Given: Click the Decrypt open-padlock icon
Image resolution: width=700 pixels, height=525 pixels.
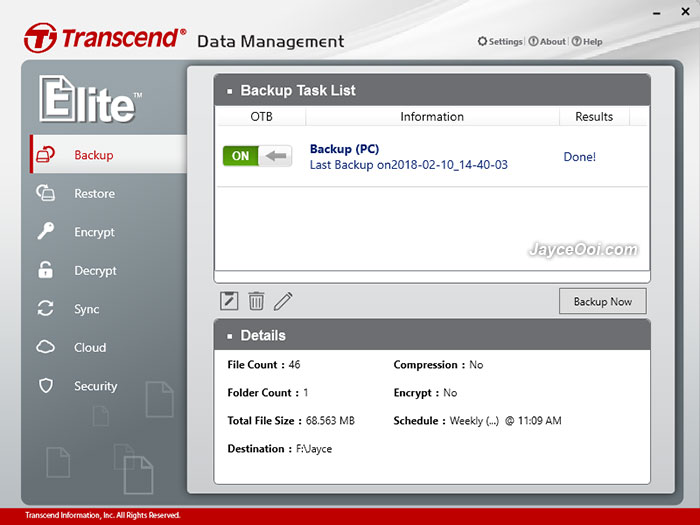Looking at the screenshot, I should tap(45, 270).
